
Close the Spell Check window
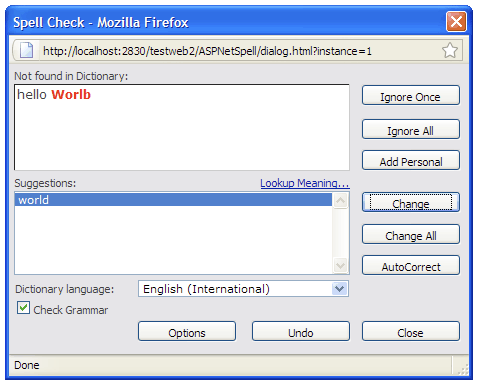[456, 22]
